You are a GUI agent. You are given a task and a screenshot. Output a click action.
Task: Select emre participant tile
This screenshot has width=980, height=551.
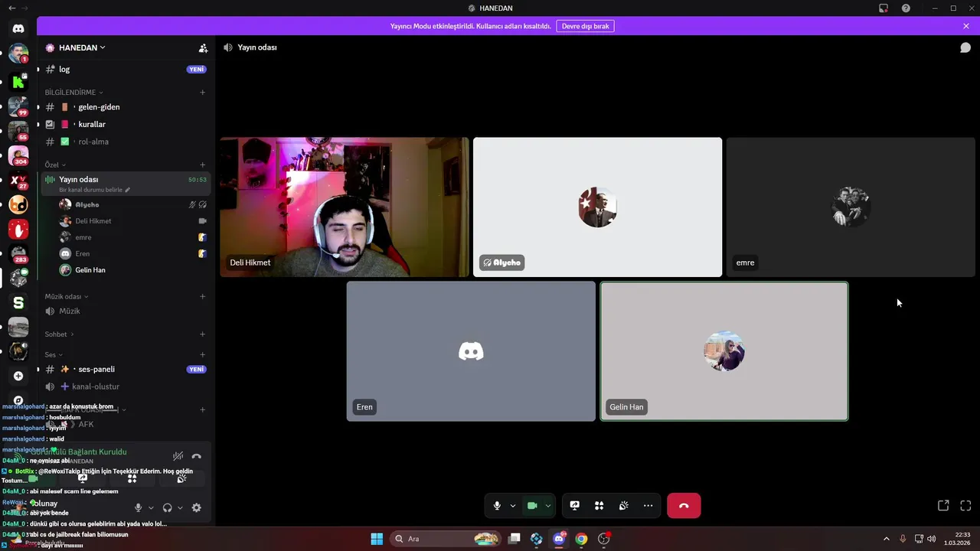[x=851, y=207]
